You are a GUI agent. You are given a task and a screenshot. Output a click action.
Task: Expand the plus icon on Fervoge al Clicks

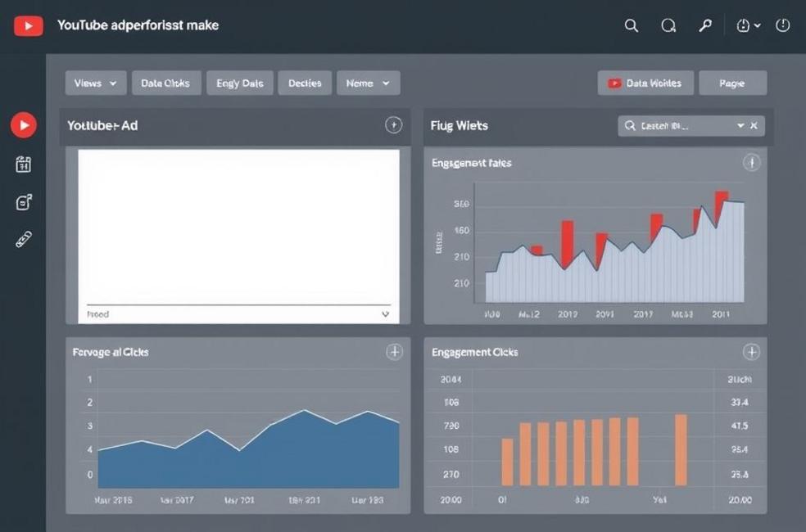coord(393,351)
